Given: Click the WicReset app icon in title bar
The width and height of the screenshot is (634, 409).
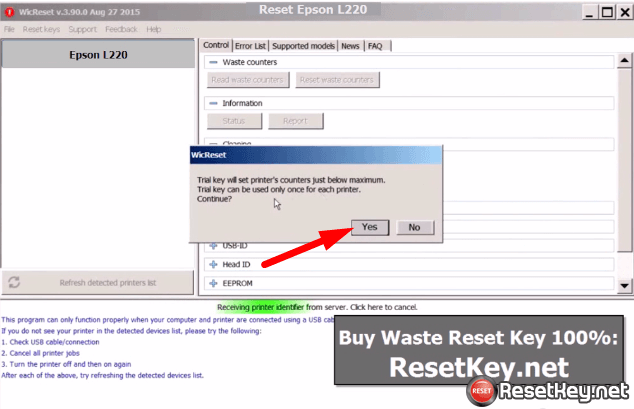Looking at the screenshot, I should [9, 12].
